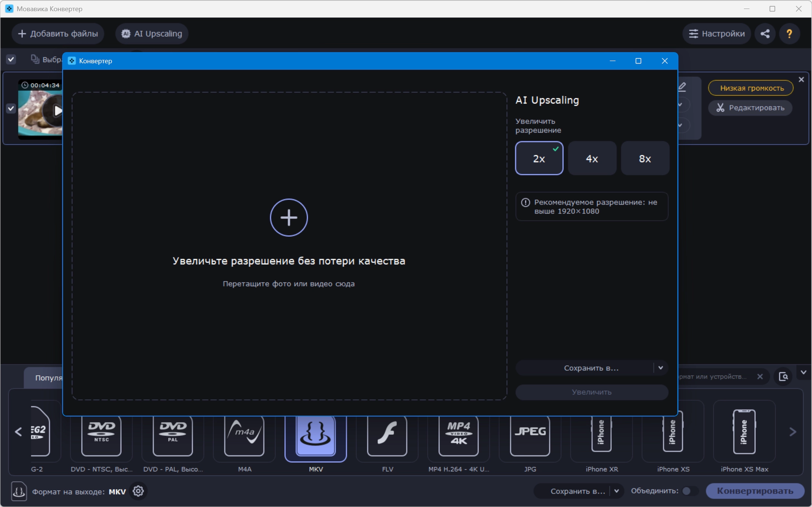The height and width of the screenshot is (507, 812).
Task: Click the share icon in the toolbar
Action: click(765, 34)
